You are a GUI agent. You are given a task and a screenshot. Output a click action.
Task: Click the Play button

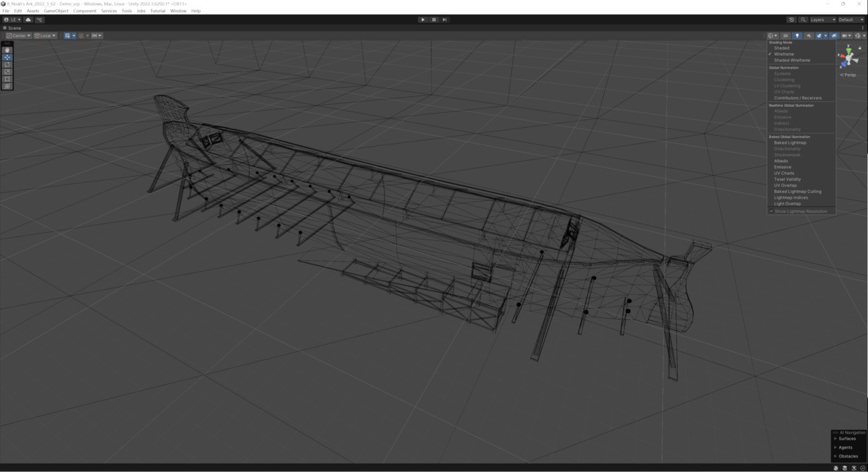(x=423, y=20)
